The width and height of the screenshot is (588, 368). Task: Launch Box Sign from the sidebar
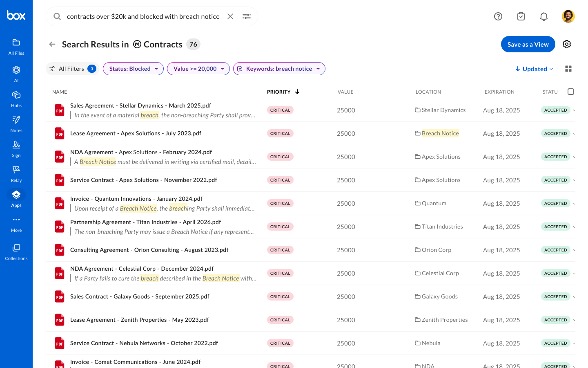[16, 149]
